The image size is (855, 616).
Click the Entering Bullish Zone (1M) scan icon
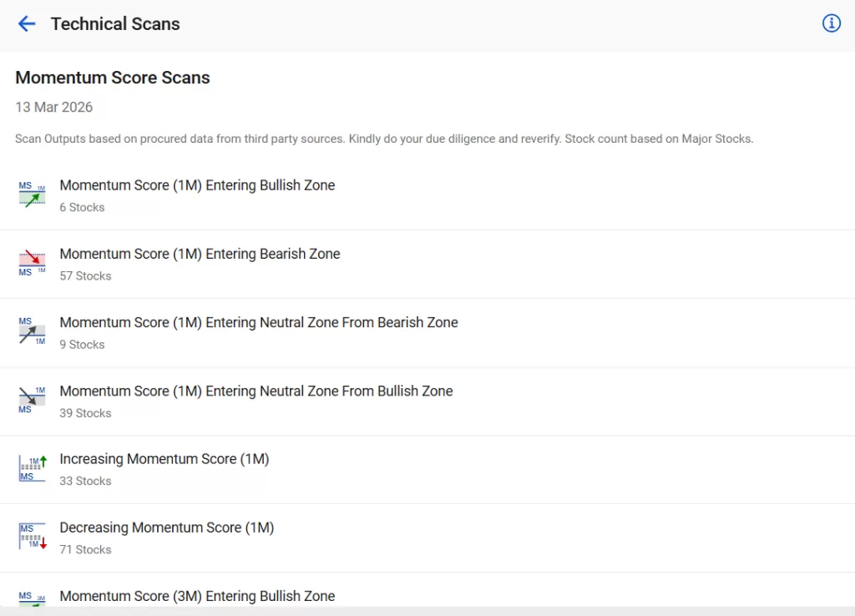[x=32, y=195]
